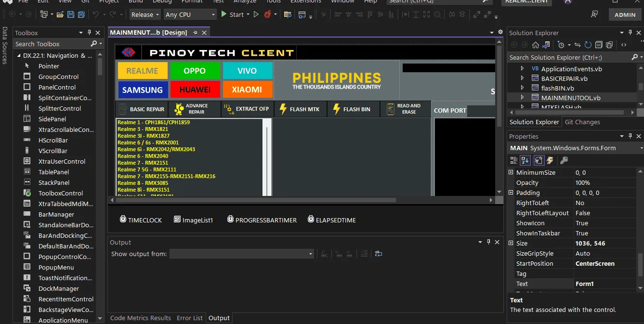The width and height of the screenshot is (644, 324).
Task: Toggle the Properties page button
Action: [539, 160]
